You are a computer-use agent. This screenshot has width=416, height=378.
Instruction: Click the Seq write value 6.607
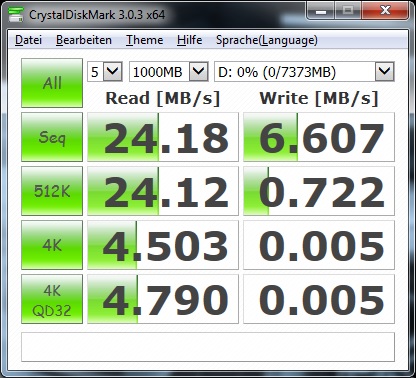[319, 137]
